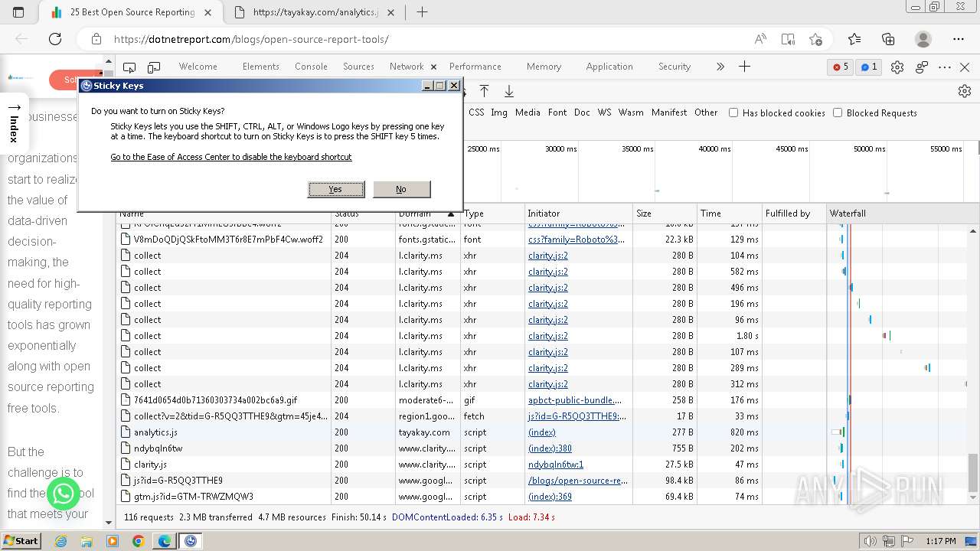
Task: Open the Security tab
Action: point(675,67)
